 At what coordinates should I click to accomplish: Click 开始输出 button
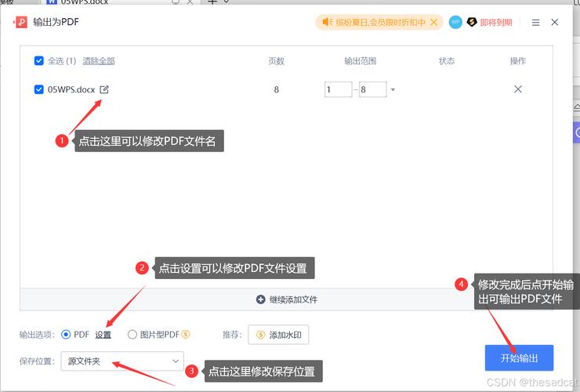[x=519, y=358]
